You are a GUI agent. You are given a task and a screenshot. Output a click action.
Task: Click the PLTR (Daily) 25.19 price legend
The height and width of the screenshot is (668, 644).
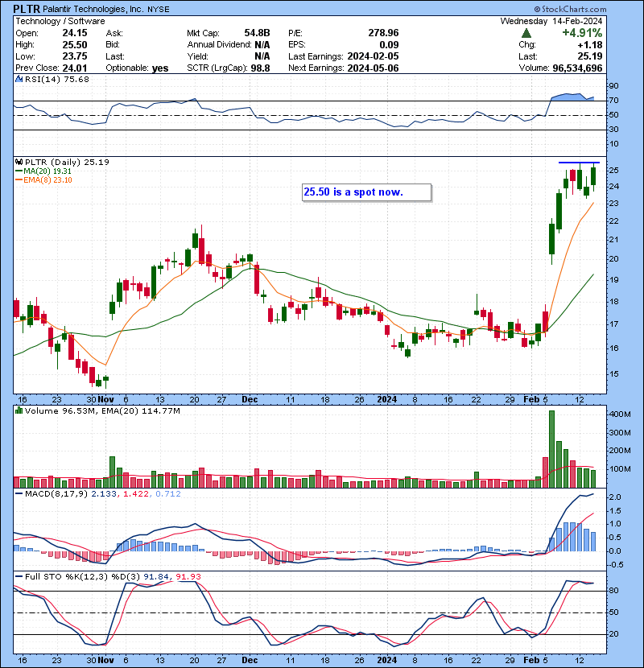(x=67, y=163)
